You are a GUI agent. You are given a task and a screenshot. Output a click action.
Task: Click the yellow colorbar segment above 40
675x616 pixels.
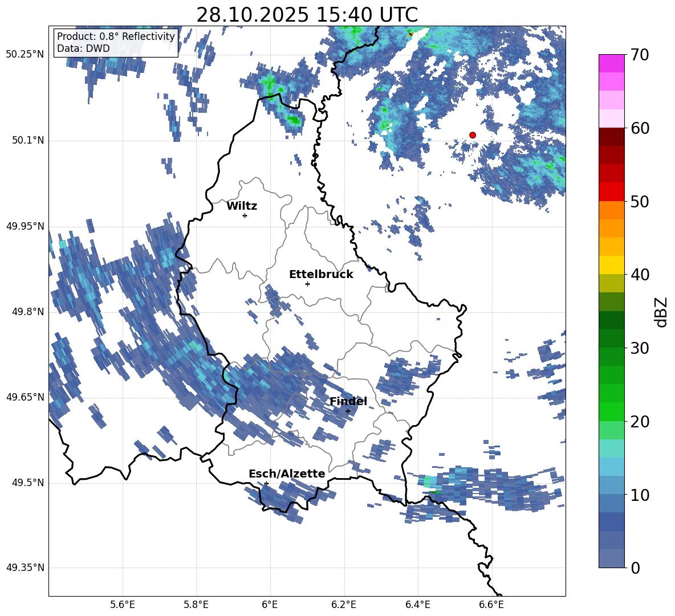coord(611,266)
